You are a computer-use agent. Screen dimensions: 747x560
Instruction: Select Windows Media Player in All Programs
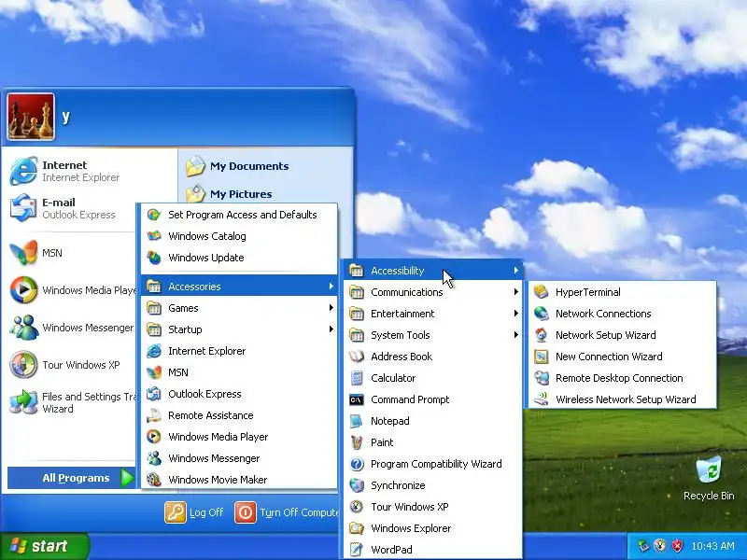click(x=239, y=437)
